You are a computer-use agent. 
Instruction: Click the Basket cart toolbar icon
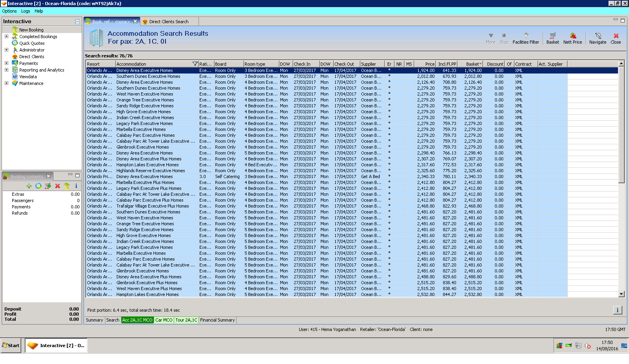tap(552, 36)
